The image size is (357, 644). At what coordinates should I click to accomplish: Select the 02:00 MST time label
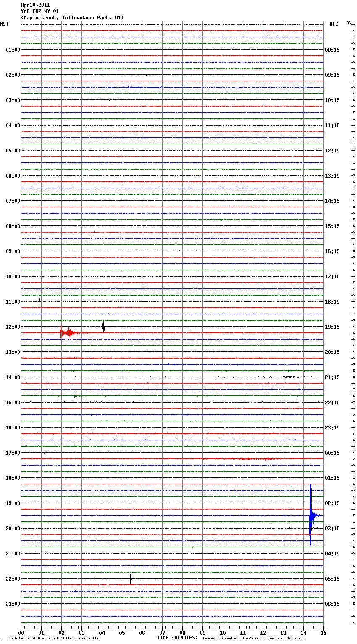coord(13,75)
